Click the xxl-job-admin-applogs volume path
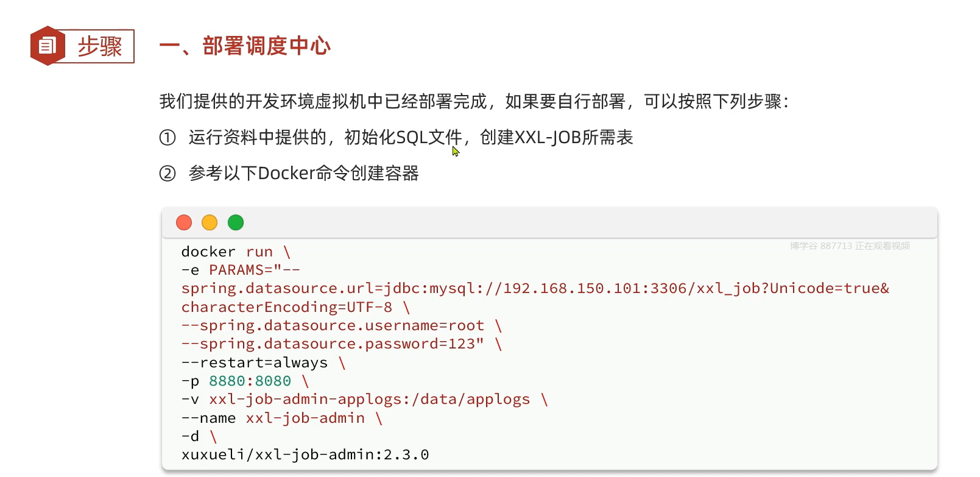This screenshot has width=980, height=477. point(370,399)
